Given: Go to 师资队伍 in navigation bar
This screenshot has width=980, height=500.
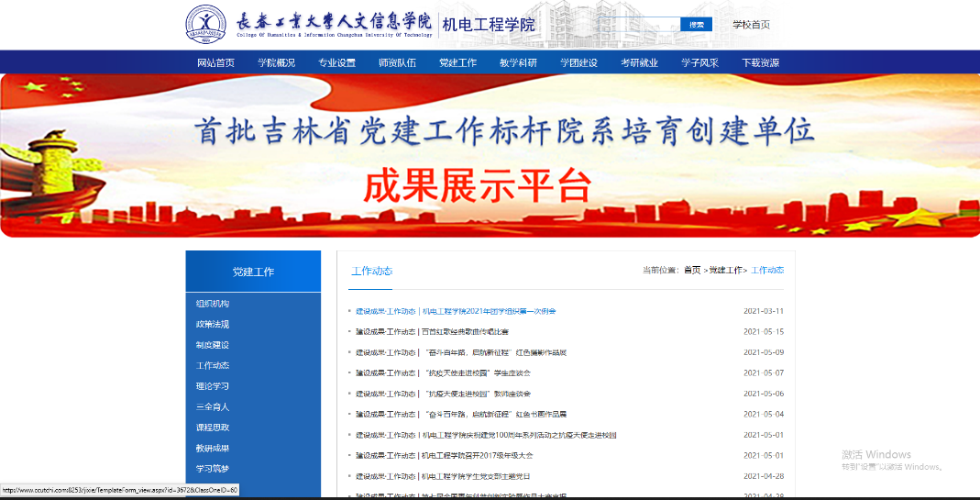Looking at the screenshot, I should pos(397,63).
